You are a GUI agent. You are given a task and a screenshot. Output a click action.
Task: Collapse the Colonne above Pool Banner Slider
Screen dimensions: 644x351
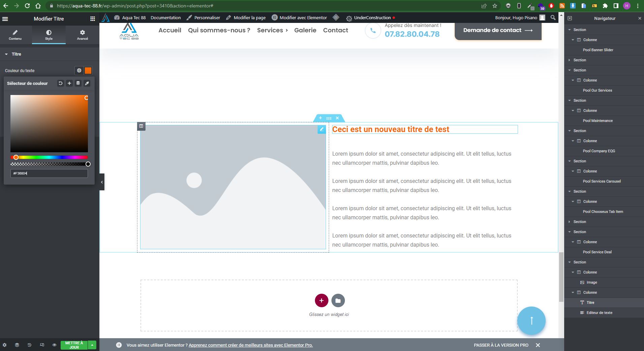click(573, 40)
